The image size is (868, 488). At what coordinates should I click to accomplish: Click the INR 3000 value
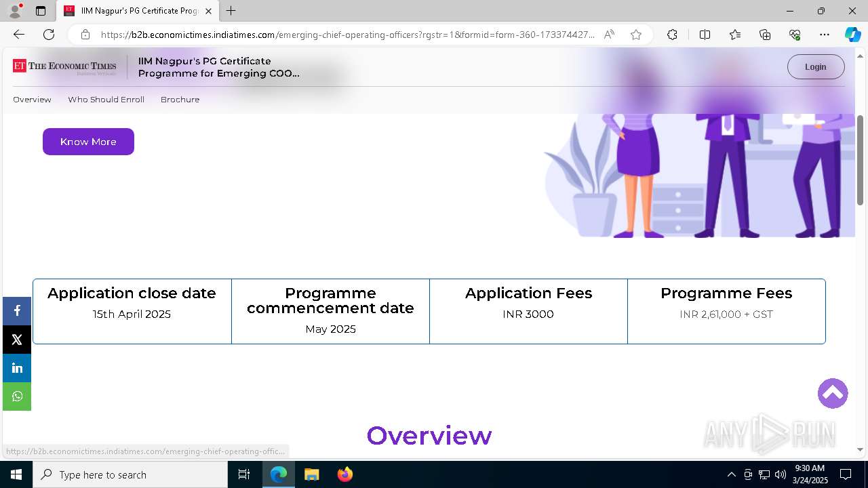(528, 314)
